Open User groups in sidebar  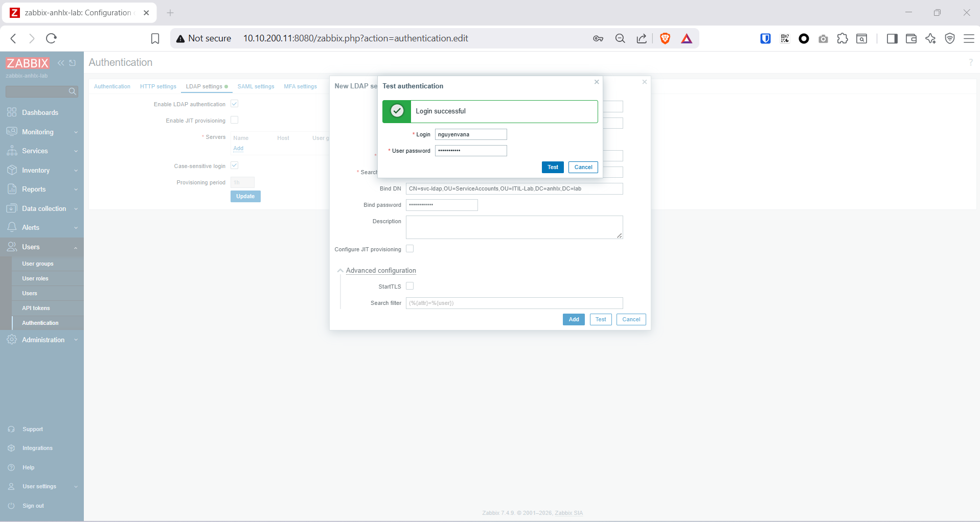[37, 264]
